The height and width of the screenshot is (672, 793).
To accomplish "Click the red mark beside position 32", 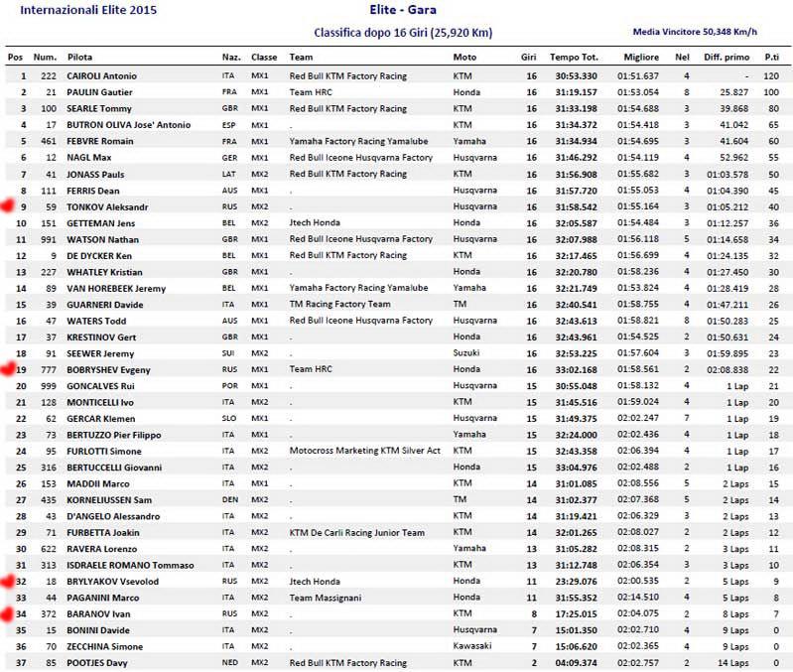I will tap(8, 582).
